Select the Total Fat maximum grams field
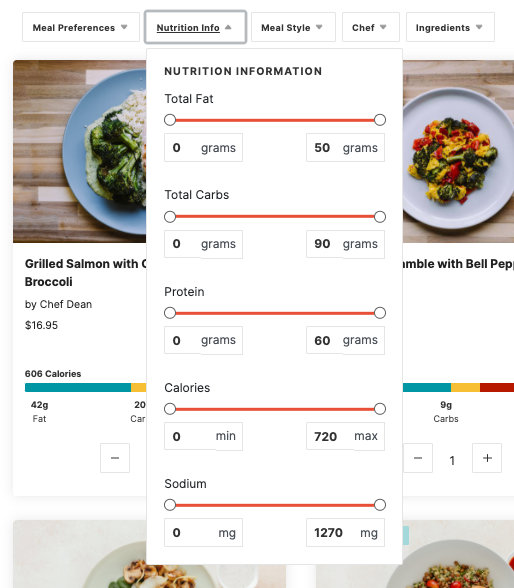The width and height of the screenshot is (514, 588). (345, 148)
